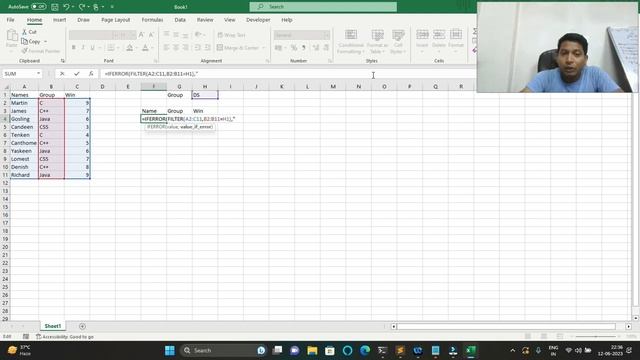The height and width of the screenshot is (360, 640).
Task: Toggle Underline formatting
Action: point(92,48)
